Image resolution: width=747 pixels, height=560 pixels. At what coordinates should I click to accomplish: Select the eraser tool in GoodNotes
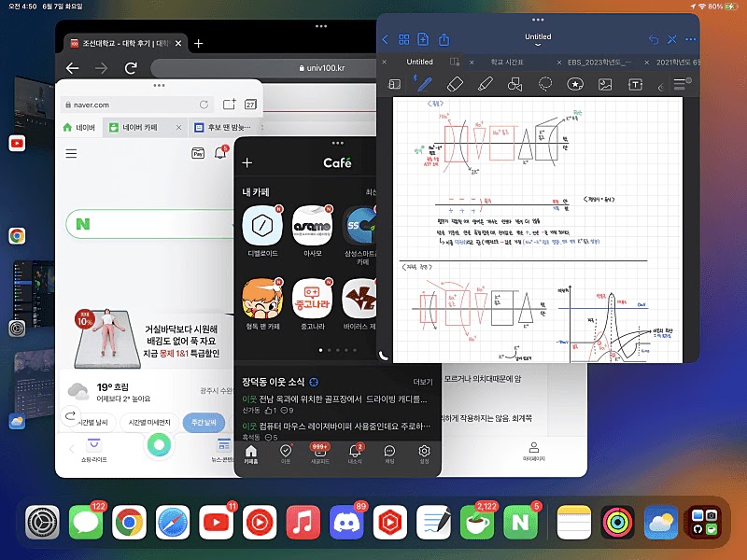click(455, 84)
